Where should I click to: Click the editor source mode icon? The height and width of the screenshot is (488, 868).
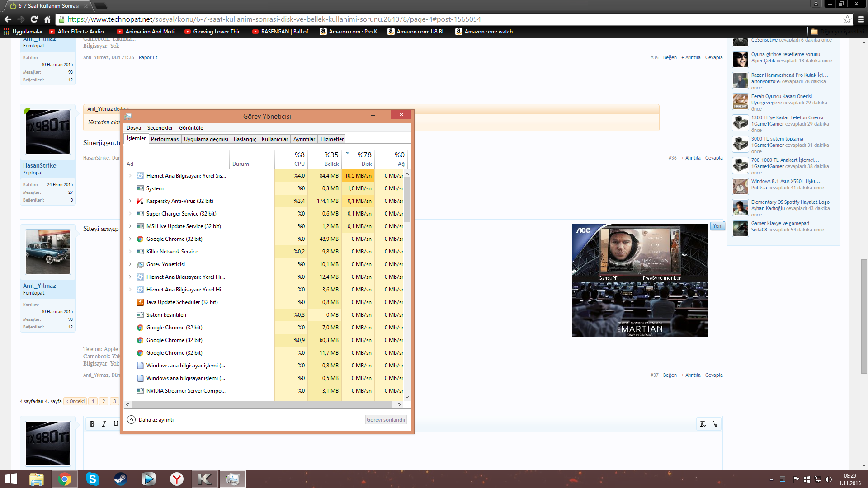(x=715, y=424)
